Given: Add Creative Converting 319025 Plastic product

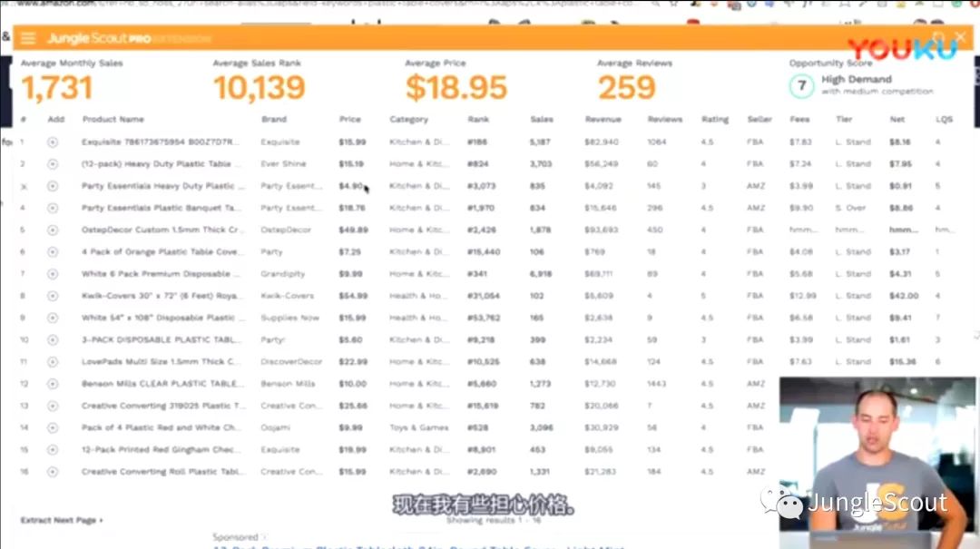Looking at the screenshot, I should (53, 406).
